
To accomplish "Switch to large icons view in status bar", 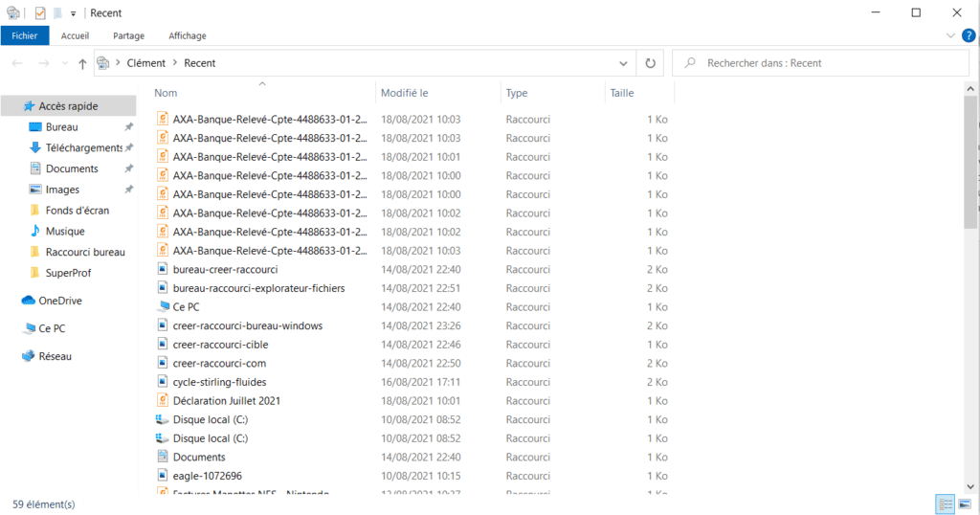I will click(963, 504).
